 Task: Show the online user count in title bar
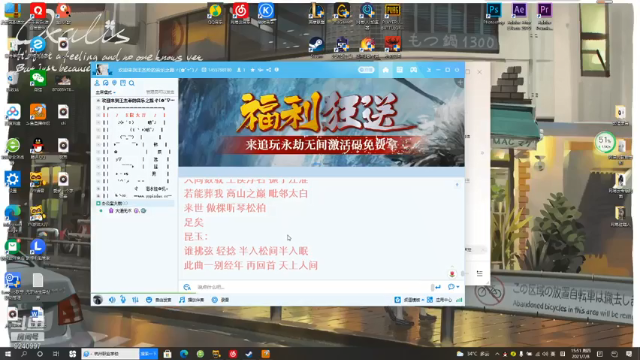tap(241, 70)
